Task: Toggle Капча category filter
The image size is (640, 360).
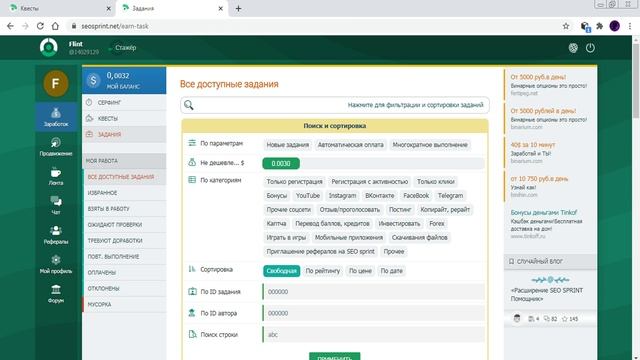Action: pos(276,224)
